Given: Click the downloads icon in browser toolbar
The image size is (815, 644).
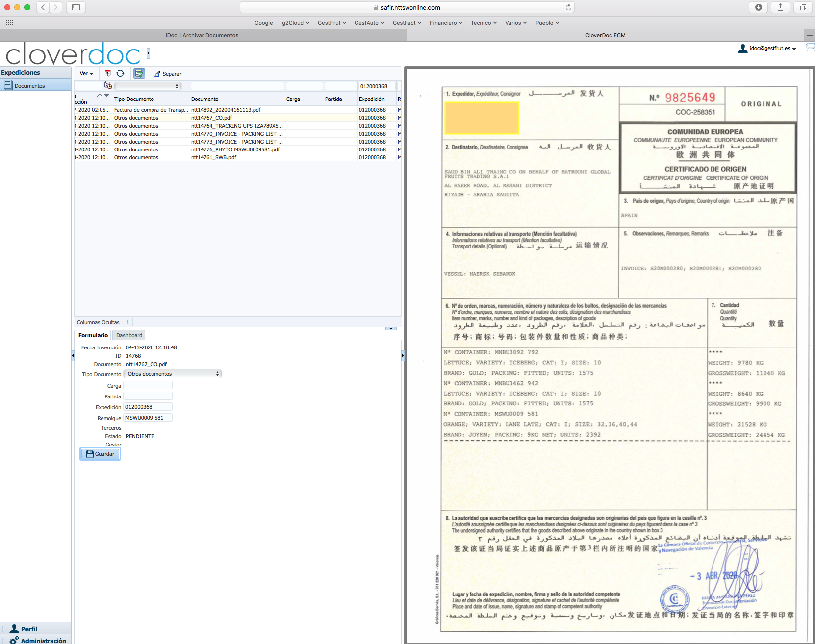Looking at the screenshot, I should [758, 7].
